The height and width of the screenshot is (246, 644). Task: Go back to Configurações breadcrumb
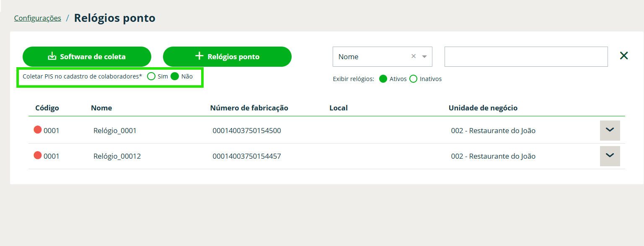pyautogui.click(x=38, y=18)
